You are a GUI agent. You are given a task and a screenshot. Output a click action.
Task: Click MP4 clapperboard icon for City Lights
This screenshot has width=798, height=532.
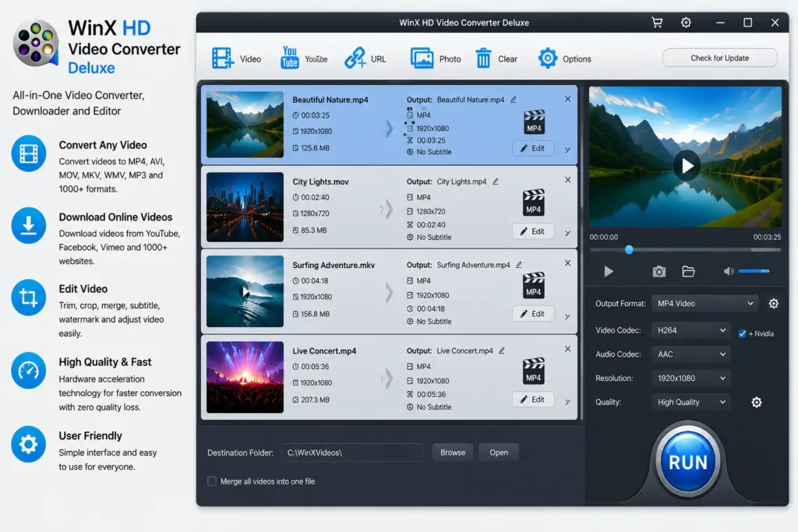pyautogui.click(x=533, y=203)
